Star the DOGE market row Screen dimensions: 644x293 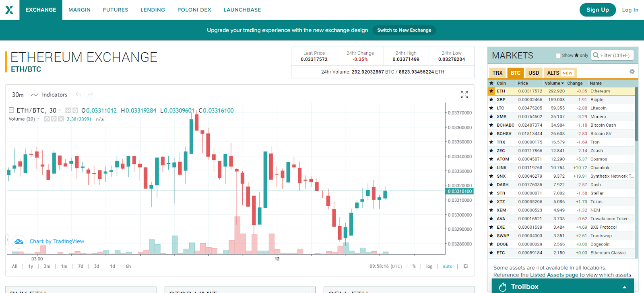coord(491,244)
